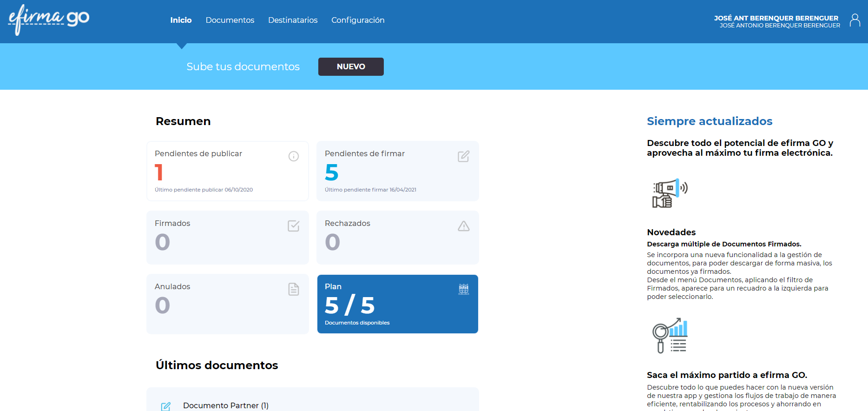Click the NUEVO button

click(351, 66)
